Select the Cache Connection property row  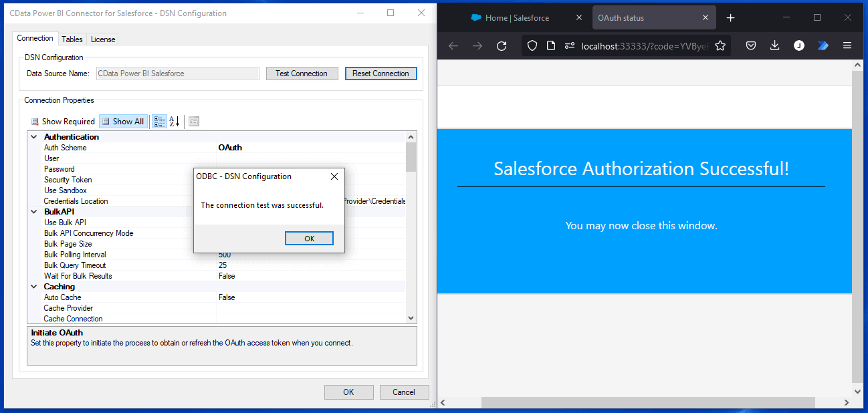pos(223,319)
